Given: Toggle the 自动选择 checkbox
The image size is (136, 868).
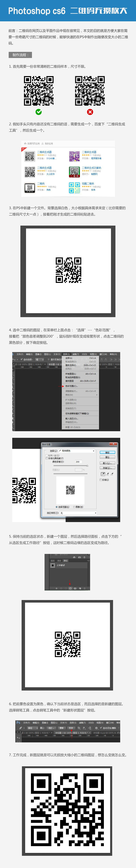Looking at the screenshot, I should 22,360.
